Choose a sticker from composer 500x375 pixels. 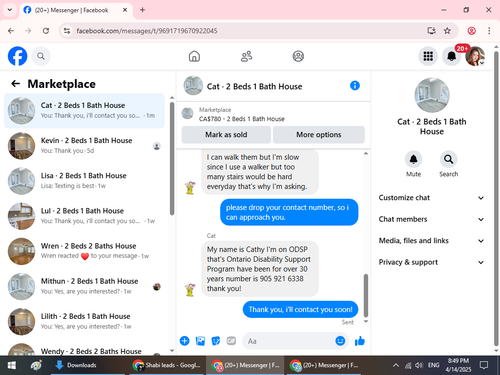(216, 341)
